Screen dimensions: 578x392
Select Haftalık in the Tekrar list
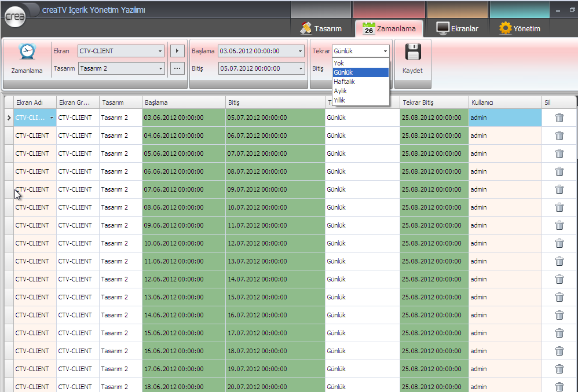345,82
